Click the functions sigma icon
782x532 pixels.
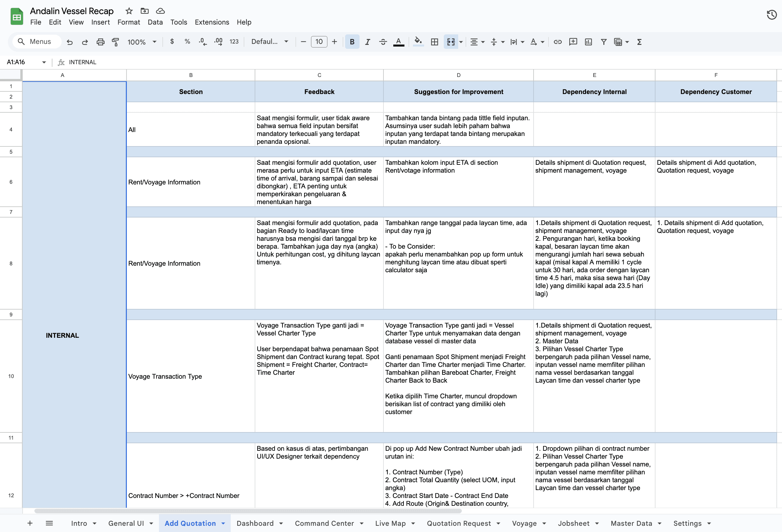coord(639,42)
